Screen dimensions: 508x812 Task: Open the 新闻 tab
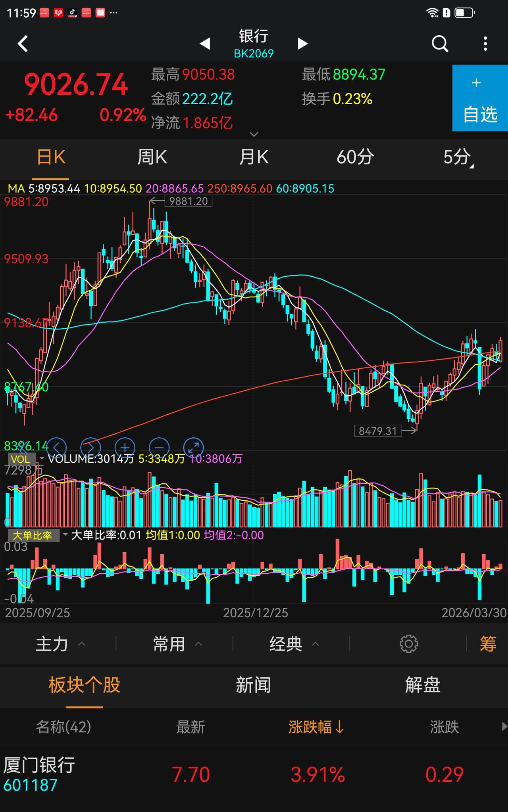coord(253,685)
